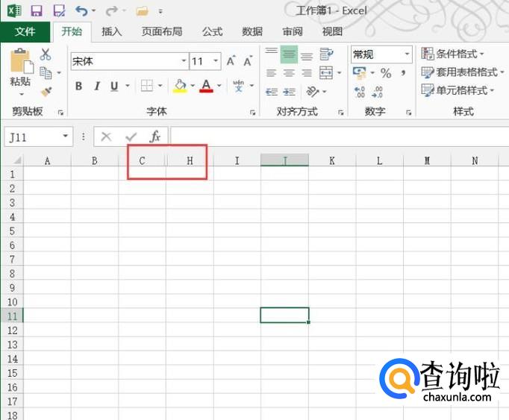Apply Percent Style format
Image resolution: width=509 pixels, height=420 pixels.
(386, 73)
